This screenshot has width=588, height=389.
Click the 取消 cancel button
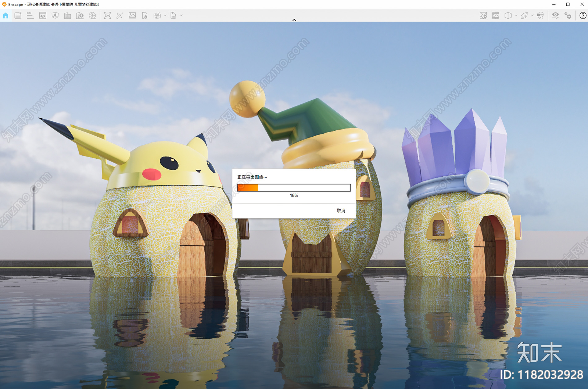pyautogui.click(x=341, y=211)
